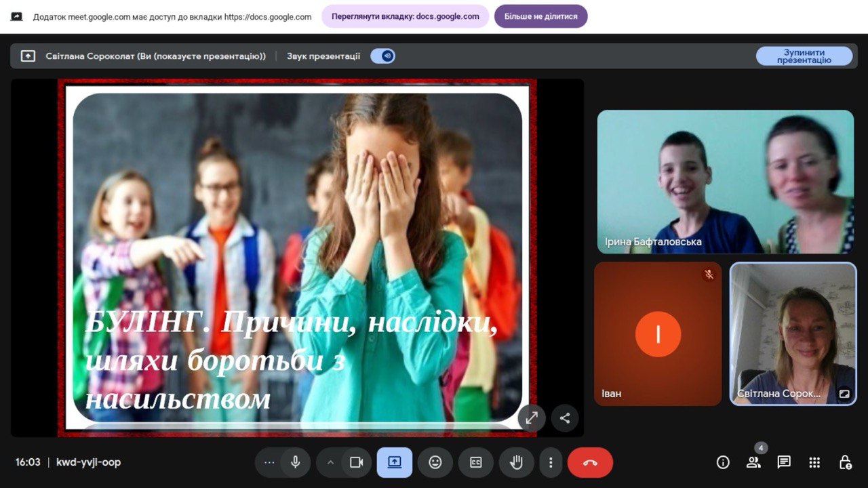Open meeting details info icon
868x488 pixels.
(723, 462)
